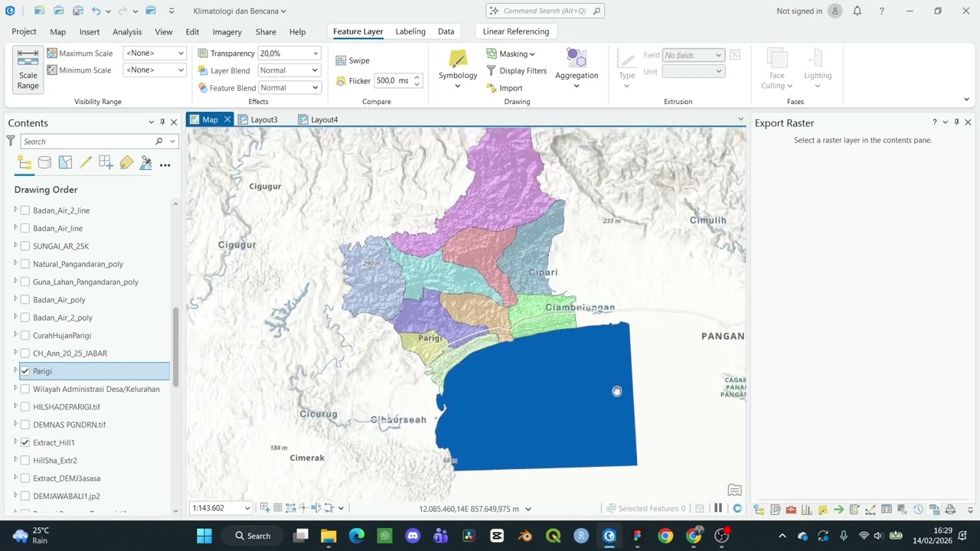Enable the SUNGAI_AR_25K layer checkbox
The width and height of the screenshot is (980, 551).
point(25,246)
